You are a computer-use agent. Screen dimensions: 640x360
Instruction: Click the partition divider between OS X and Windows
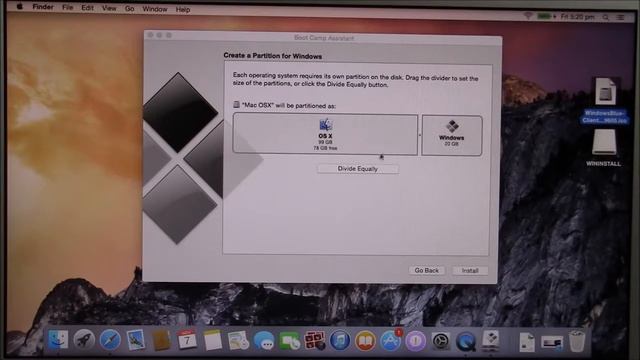420,135
